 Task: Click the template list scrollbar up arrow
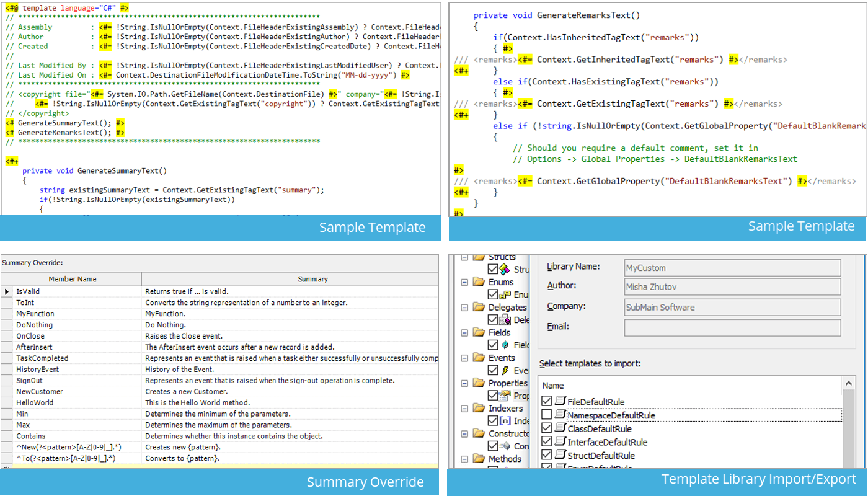tap(850, 384)
